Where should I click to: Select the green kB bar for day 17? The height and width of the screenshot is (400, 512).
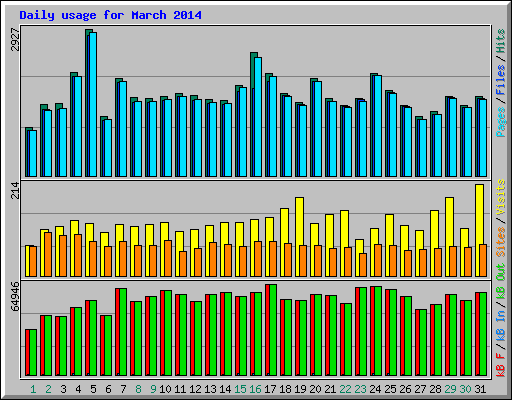pyautogui.click(x=273, y=330)
